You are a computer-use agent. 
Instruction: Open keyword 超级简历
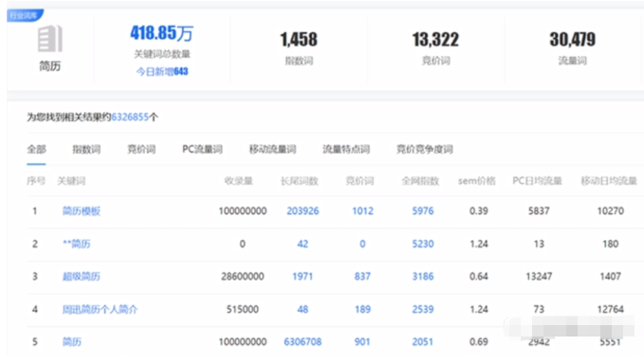point(82,276)
